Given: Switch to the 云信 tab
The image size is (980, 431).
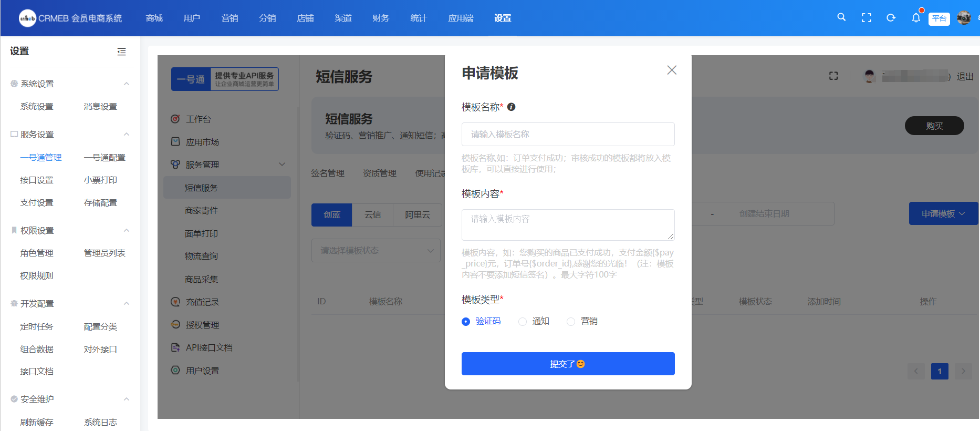Looking at the screenshot, I should 372,215.
